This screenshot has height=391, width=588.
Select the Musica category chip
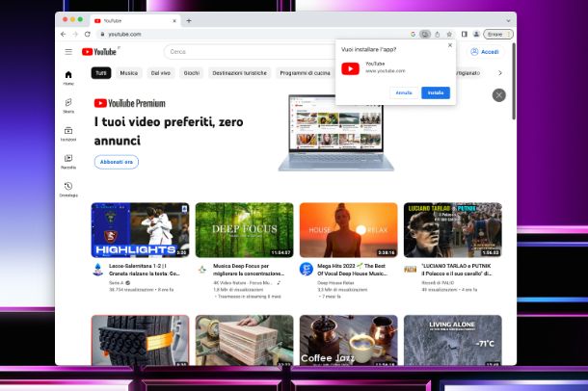(129, 73)
